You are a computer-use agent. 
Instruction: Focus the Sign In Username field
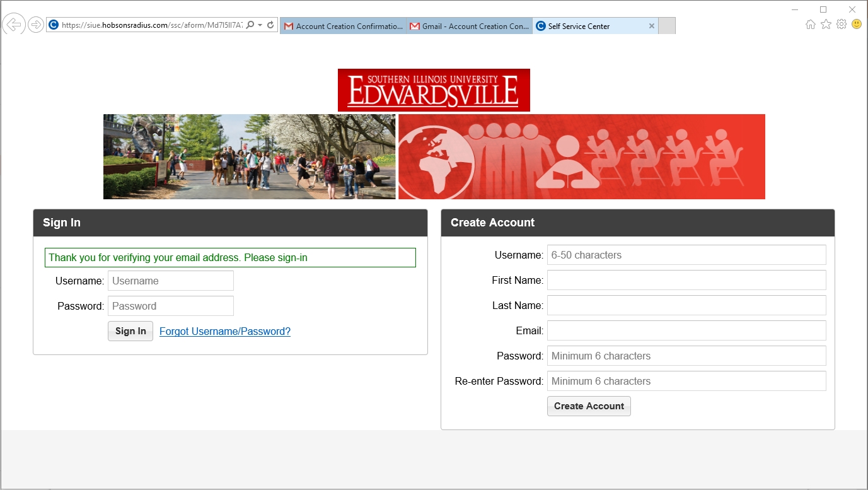(171, 281)
